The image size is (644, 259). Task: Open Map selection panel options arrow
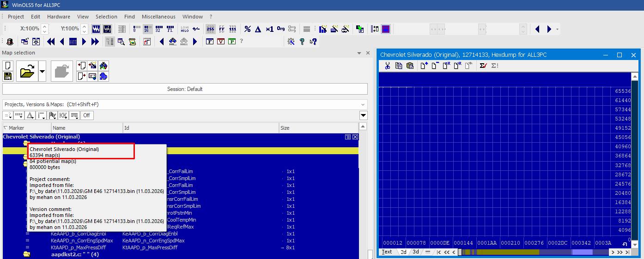click(359, 53)
